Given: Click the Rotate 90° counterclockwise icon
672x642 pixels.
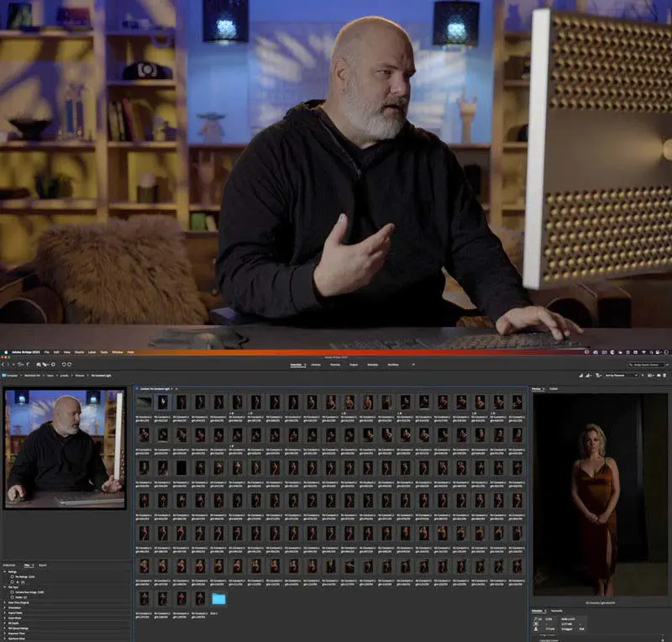Looking at the screenshot, I should 66,364.
